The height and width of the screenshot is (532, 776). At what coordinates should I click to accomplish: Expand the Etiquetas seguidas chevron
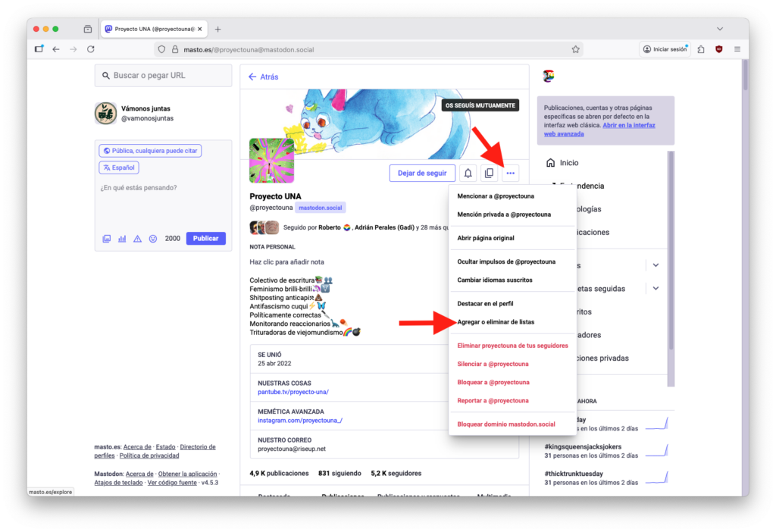656,289
